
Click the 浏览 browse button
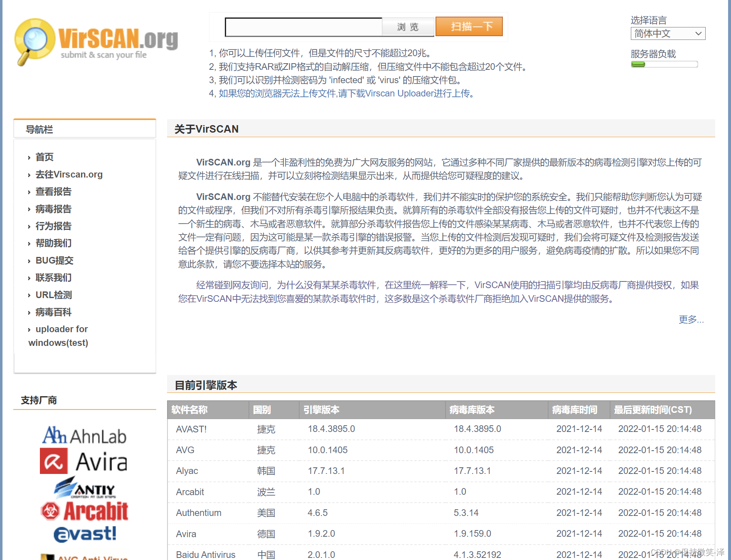point(408,27)
